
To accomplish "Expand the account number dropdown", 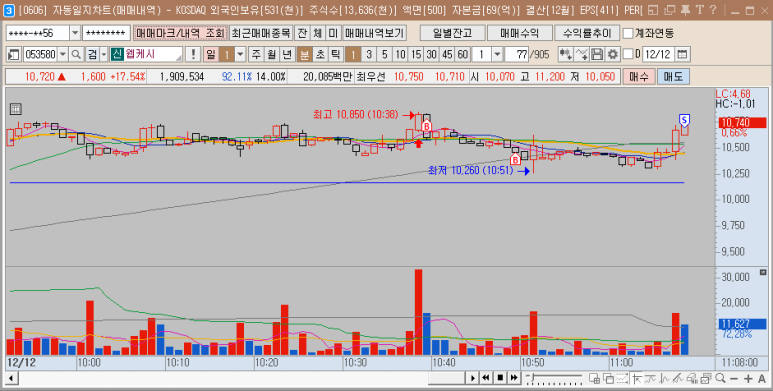I will pyautogui.click(x=75, y=33).
